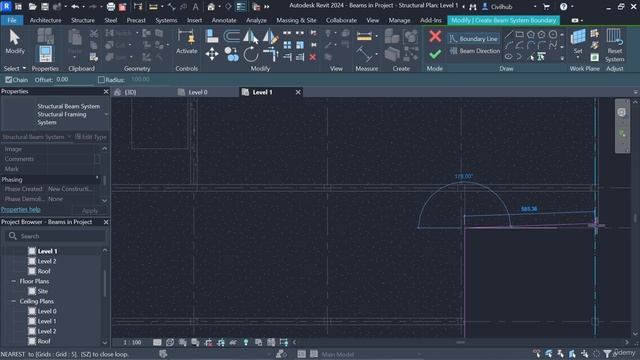Click the horizontal scrollbar of the drawing view
Image resolution: width=640 pixels, height=360 pixels.
(460, 342)
